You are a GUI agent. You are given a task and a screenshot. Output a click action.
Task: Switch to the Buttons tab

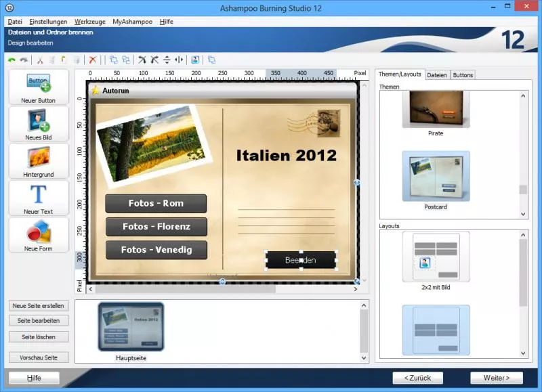tap(463, 75)
